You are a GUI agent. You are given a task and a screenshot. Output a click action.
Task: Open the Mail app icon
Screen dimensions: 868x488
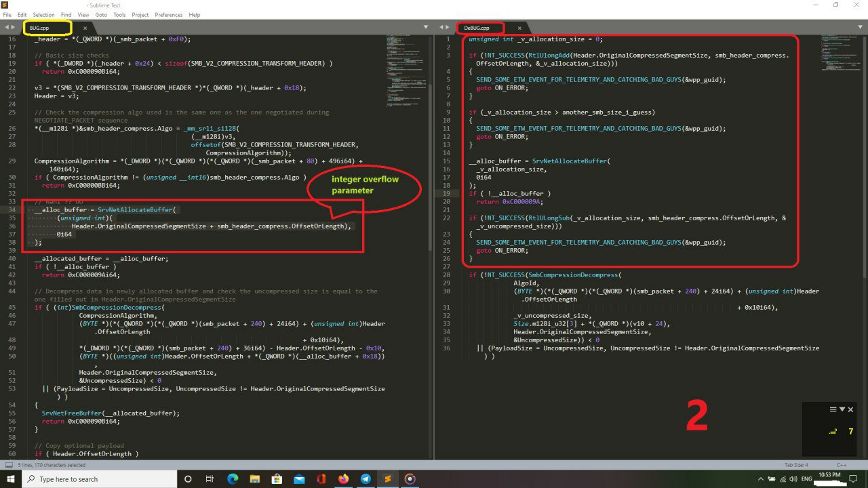(299, 479)
